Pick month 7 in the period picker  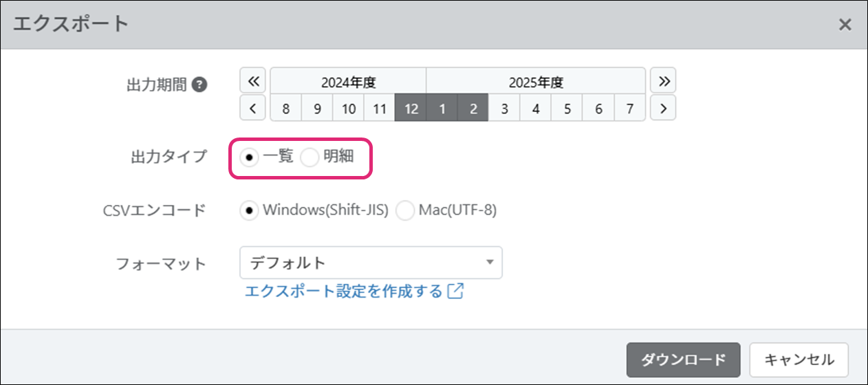629,109
